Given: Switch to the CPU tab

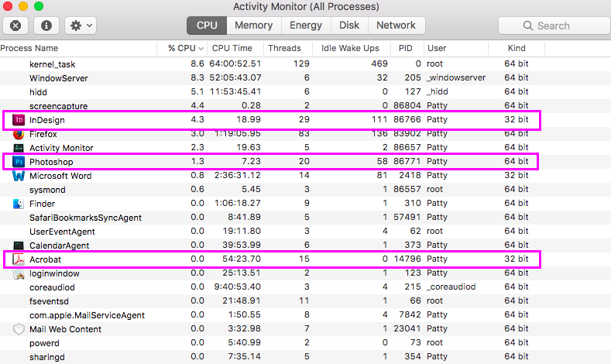Looking at the screenshot, I should [x=207, y=26].
